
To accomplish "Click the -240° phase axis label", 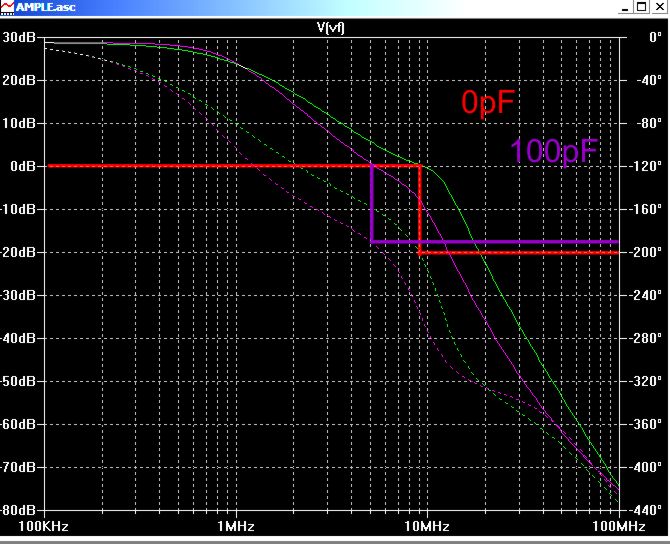I will point(646,295).
